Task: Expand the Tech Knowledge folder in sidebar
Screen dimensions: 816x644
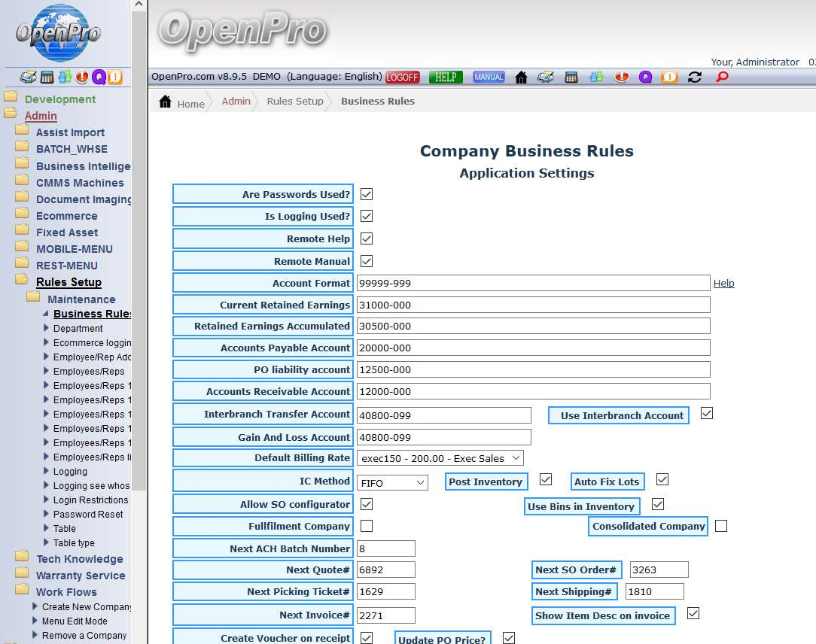Action: [79, 559]
